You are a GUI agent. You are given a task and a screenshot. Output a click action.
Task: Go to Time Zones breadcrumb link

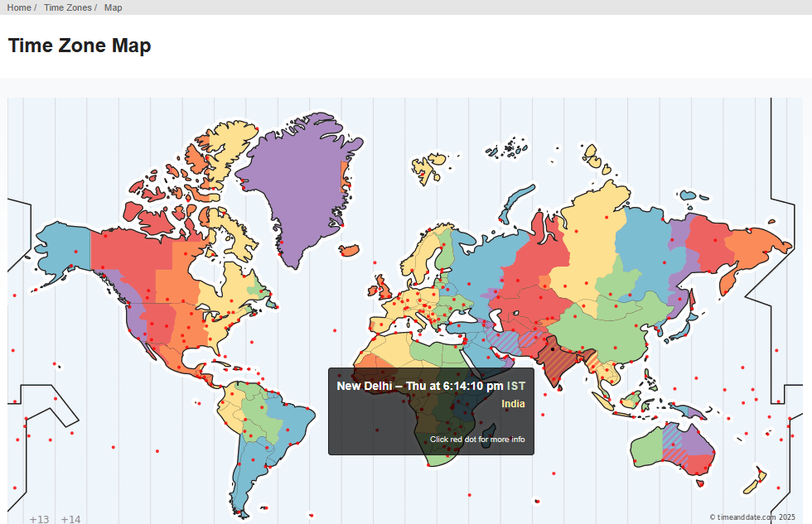(x=67, y=7)
